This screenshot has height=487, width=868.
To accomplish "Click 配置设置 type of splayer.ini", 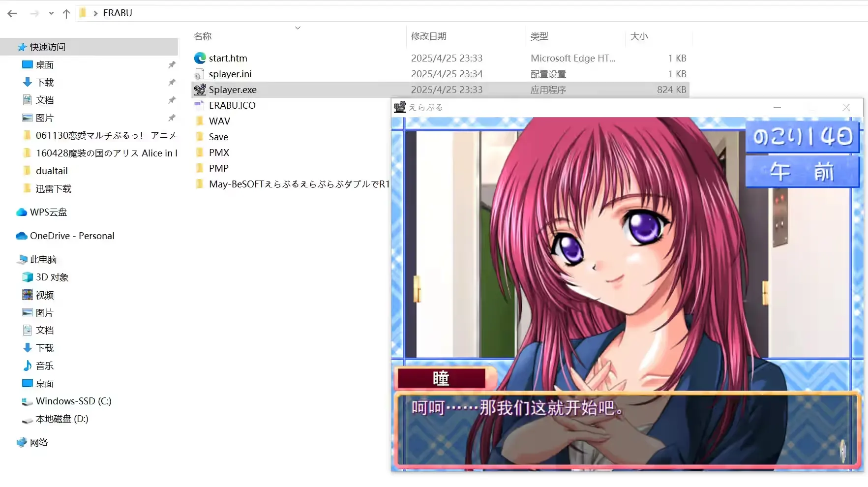I will (548, 74).
